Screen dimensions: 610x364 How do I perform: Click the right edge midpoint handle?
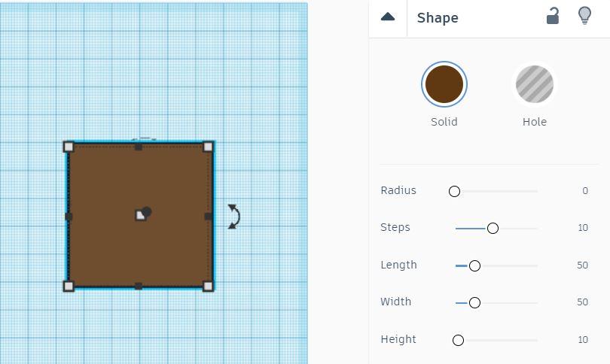point(208,217)
